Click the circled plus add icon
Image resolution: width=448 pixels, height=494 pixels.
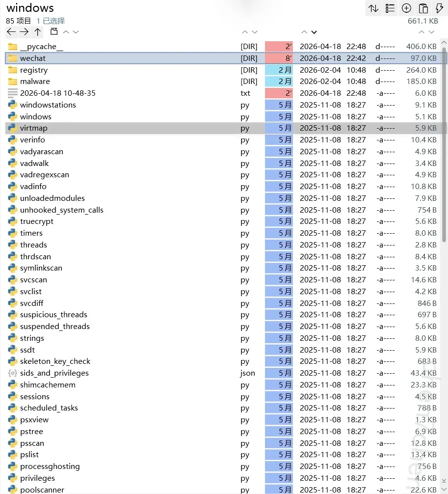(x=406, y=8)
